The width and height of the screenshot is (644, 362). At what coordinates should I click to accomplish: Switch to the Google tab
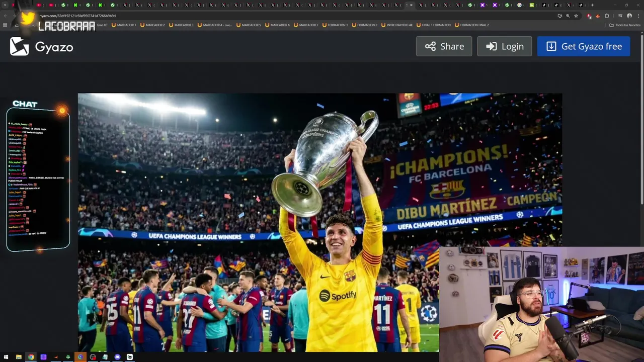[519, 5]
